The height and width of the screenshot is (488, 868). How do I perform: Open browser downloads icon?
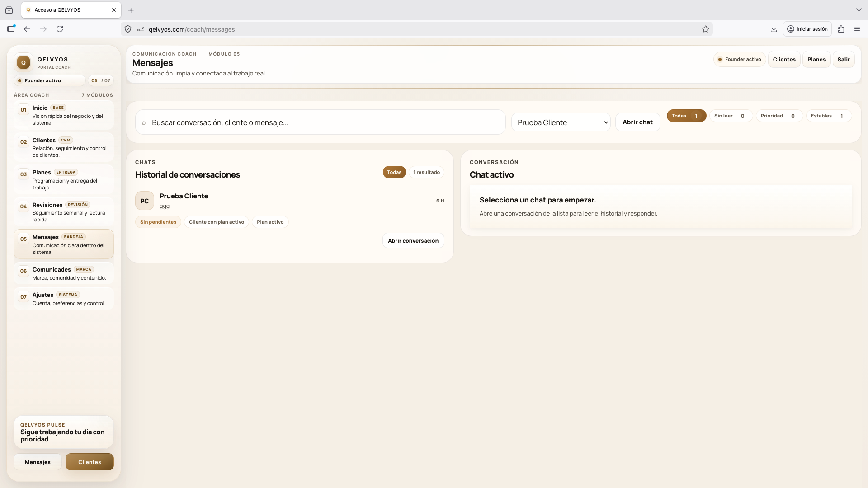click(774, 29)
